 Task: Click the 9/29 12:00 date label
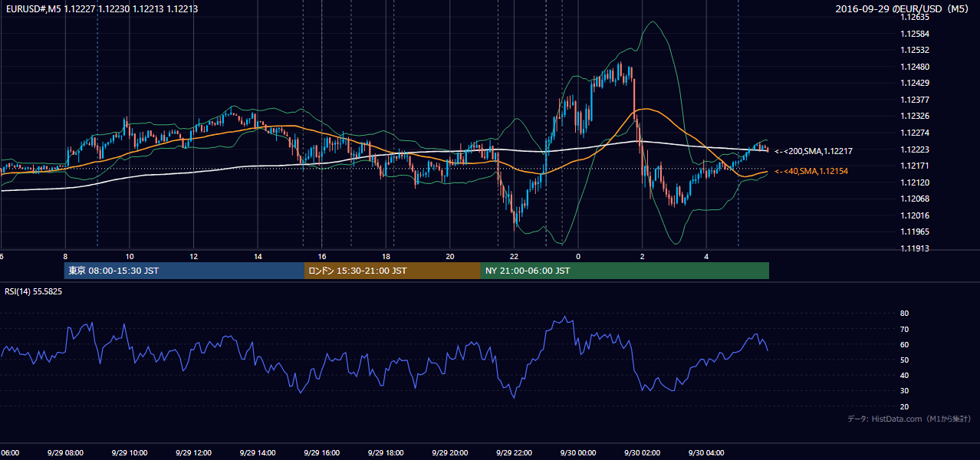[x=193, y=453]
